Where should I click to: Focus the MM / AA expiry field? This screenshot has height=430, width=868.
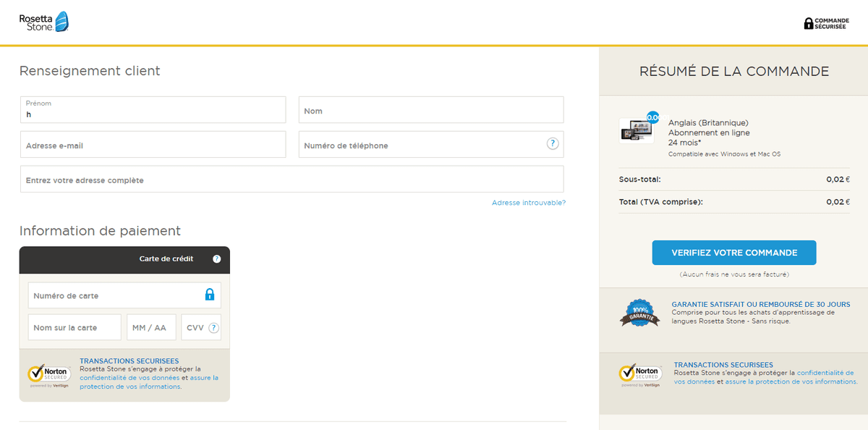[151, 327]
